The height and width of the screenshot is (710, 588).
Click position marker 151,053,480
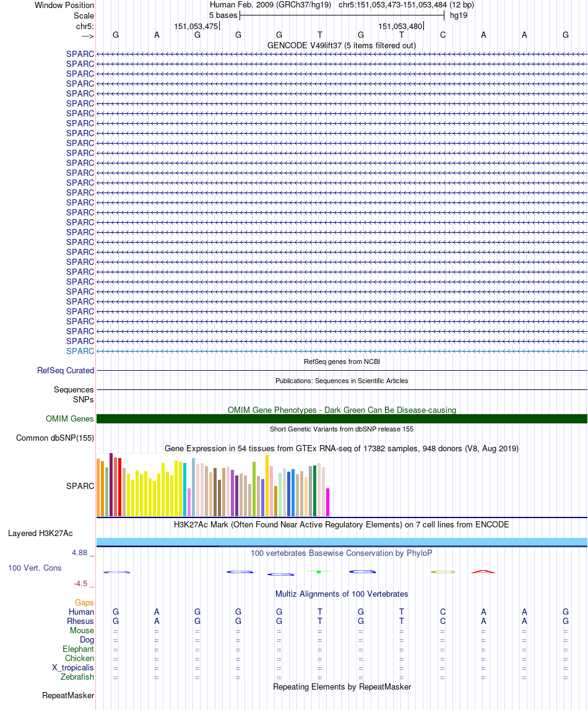click(400, 26)
